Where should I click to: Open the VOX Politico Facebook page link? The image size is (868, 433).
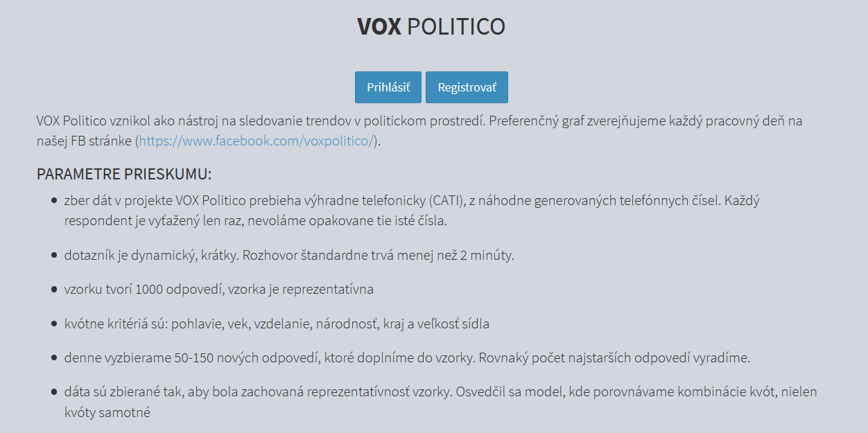257,141
